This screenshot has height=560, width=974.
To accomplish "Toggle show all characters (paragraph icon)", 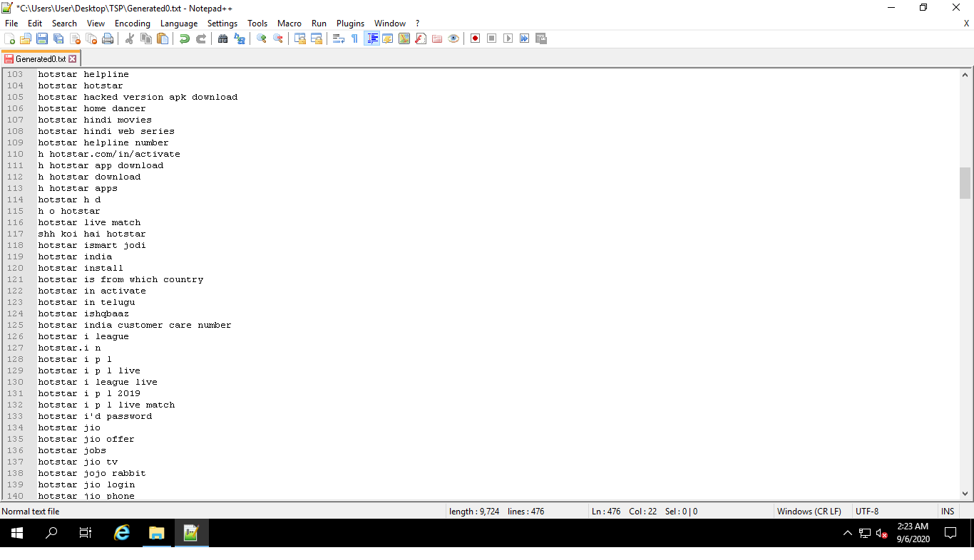I will [x=354, y=38].
